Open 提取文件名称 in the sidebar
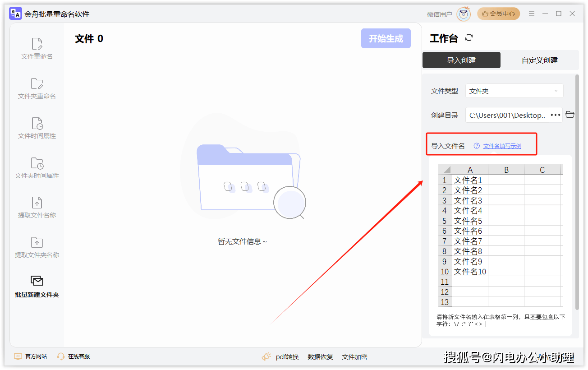Screen dimensions: 588x370 point(37,208)
